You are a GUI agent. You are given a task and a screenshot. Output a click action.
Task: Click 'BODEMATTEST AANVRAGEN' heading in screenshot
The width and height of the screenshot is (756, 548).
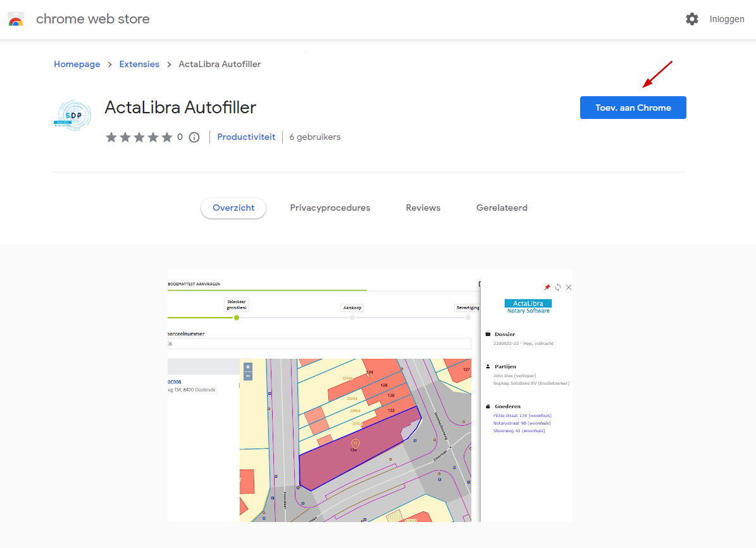click(194, 284)
